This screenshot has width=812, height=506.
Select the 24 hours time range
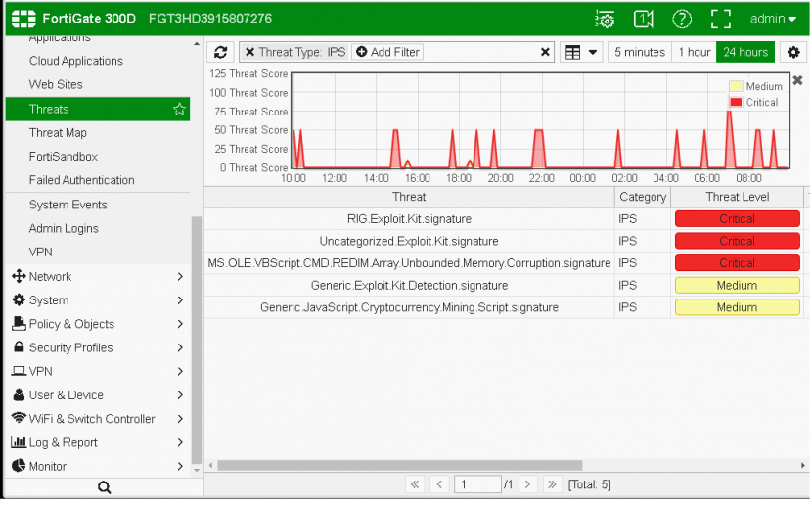tap(745, 52)
